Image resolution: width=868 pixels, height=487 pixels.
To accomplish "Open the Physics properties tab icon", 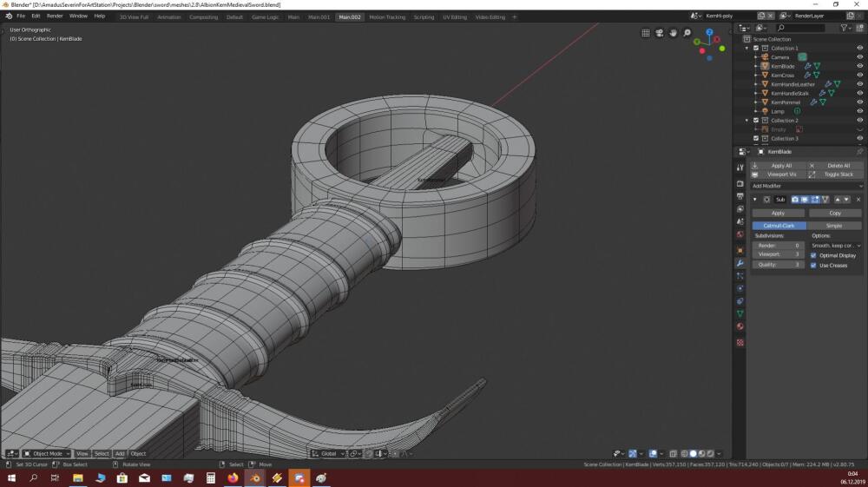I will pyautogui.click(x=740, y=289).
